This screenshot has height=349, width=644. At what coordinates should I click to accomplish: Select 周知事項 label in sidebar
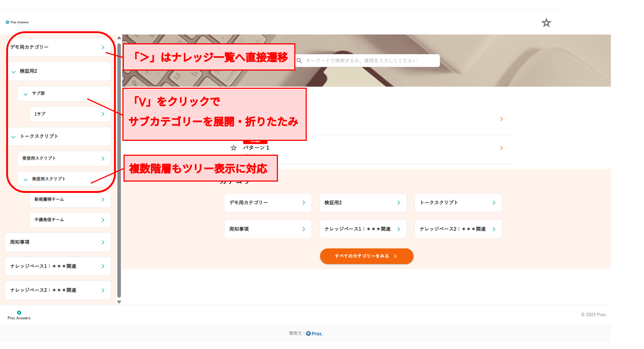point(20,242)
